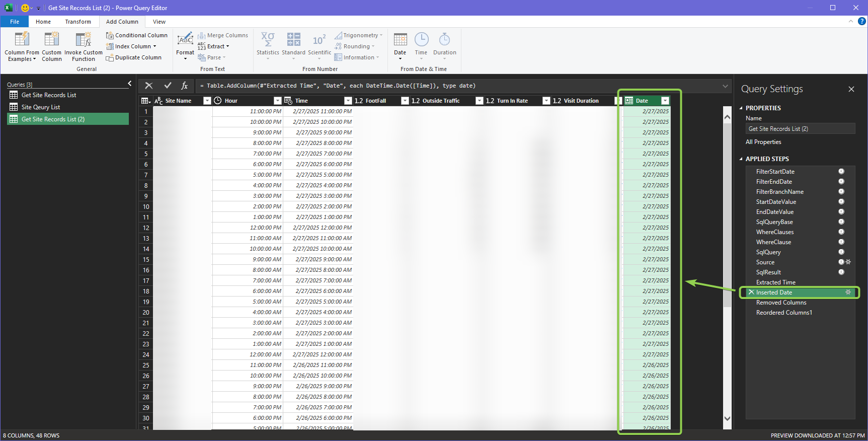The width and height of the screenshot is (868, 441).
Task: Open Inserted Date step gear settings
Action: click(848, 292)
